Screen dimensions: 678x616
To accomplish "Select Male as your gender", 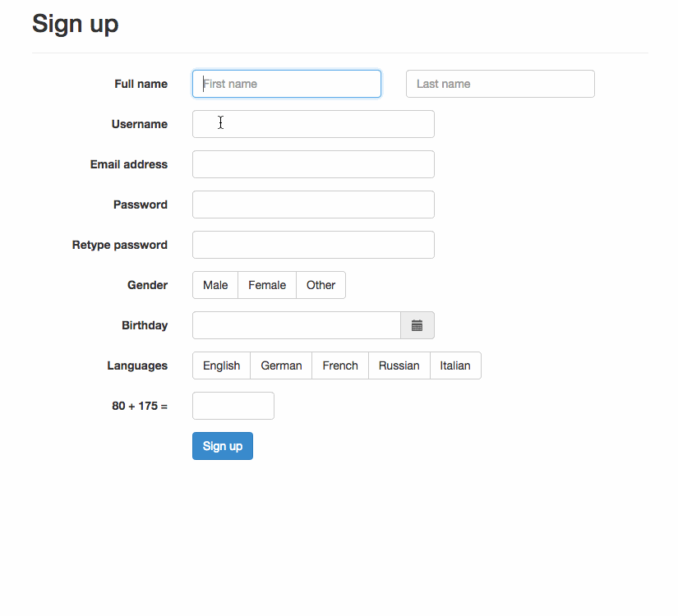I will tap(214, 285).
